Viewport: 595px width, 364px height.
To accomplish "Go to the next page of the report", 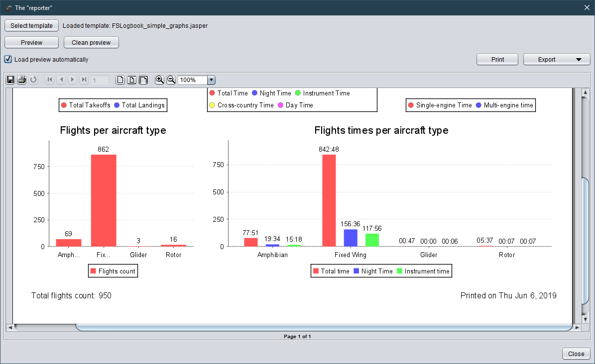I will coord(73,80).
